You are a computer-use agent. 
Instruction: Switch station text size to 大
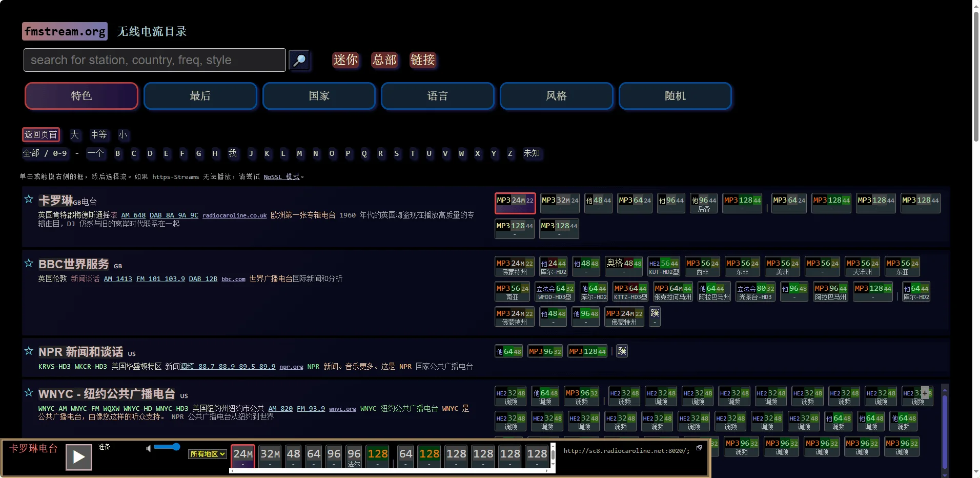click(75, 134)
